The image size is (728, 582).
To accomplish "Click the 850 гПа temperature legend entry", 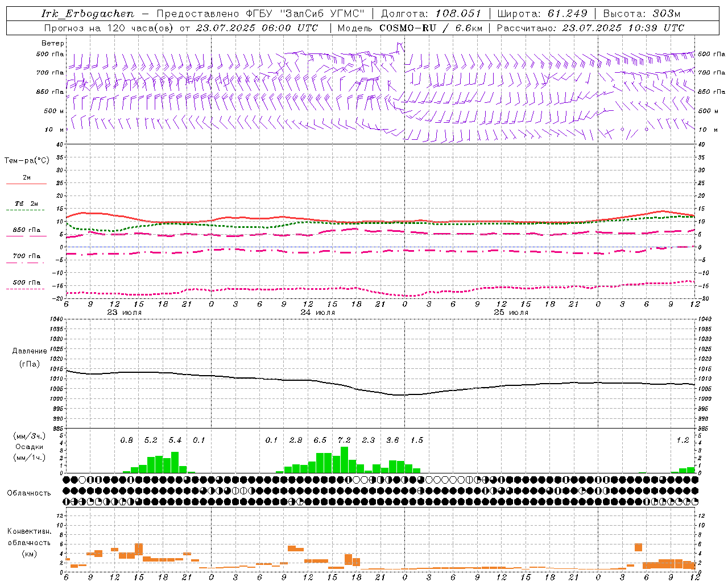I will click(x=27, y=230).
